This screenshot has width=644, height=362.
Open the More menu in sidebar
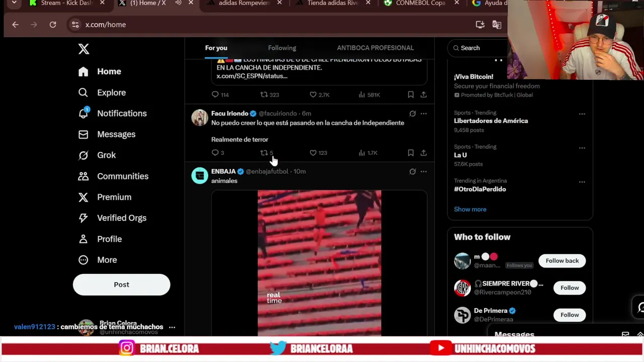pyautogui.click(x=98, y=260)
